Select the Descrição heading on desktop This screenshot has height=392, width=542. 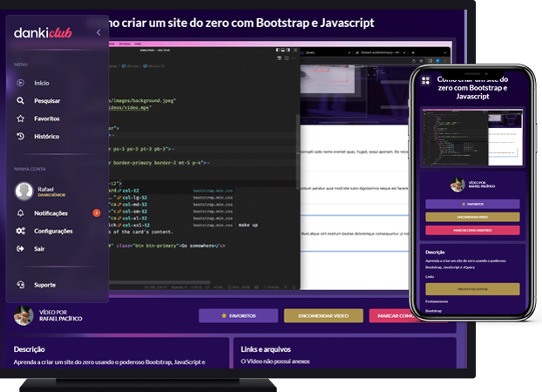(29, 349)
